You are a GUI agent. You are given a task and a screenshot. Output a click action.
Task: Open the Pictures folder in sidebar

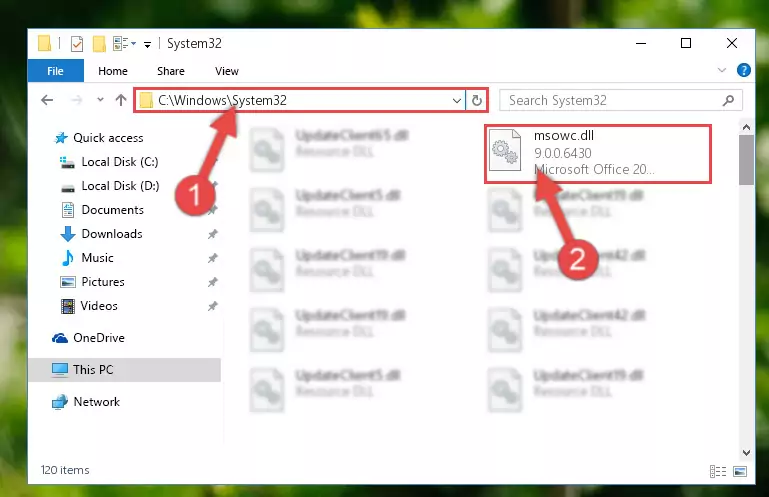103,282
